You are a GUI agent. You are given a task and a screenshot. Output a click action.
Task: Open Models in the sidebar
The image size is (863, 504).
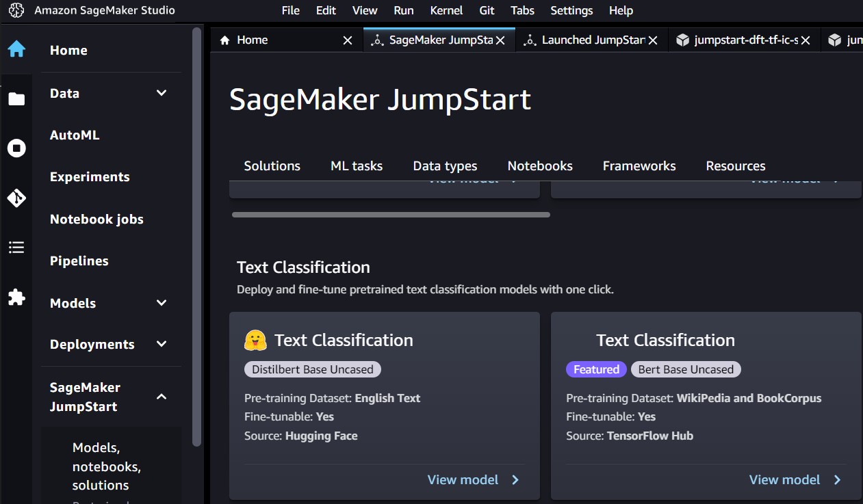coord(73,304)
